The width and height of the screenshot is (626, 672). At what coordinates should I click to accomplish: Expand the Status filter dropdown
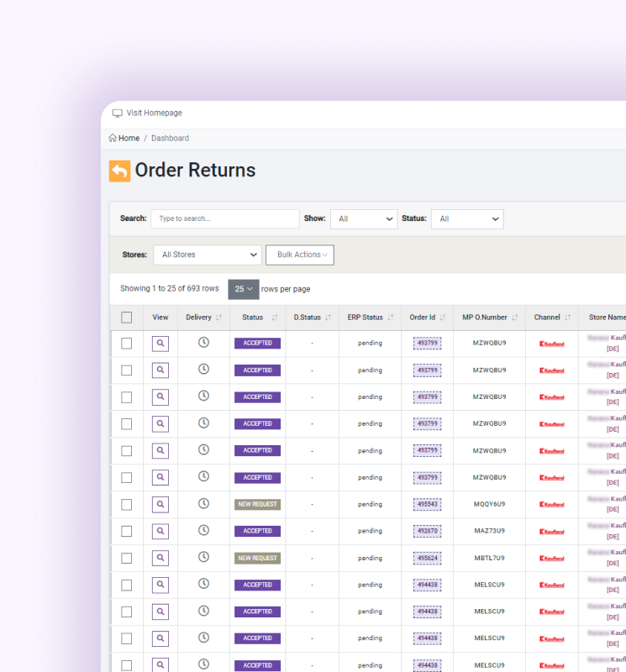pos(466,218)
